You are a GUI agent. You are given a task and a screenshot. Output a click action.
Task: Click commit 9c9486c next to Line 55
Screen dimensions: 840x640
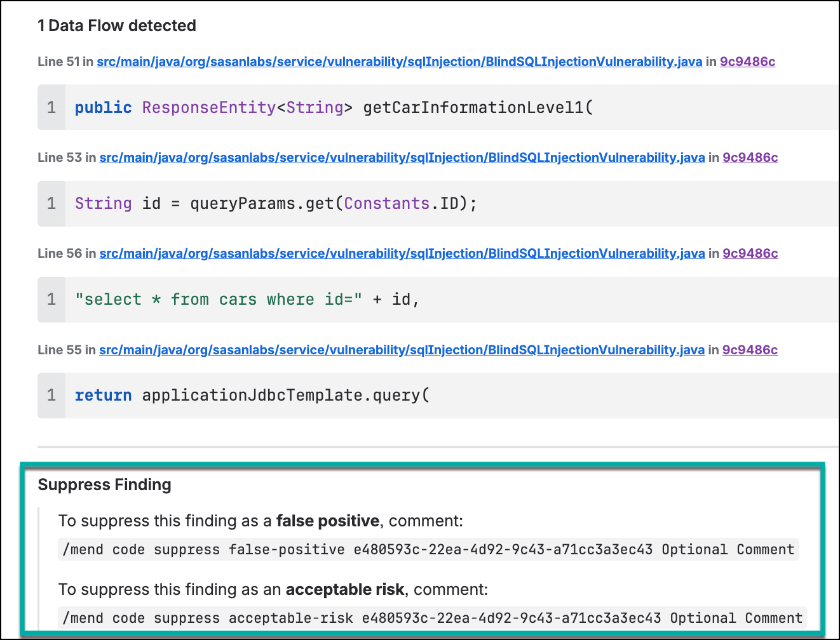point(750,350)
